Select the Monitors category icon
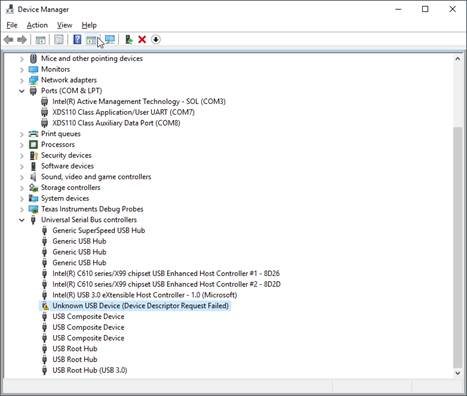 pos(33,69)
